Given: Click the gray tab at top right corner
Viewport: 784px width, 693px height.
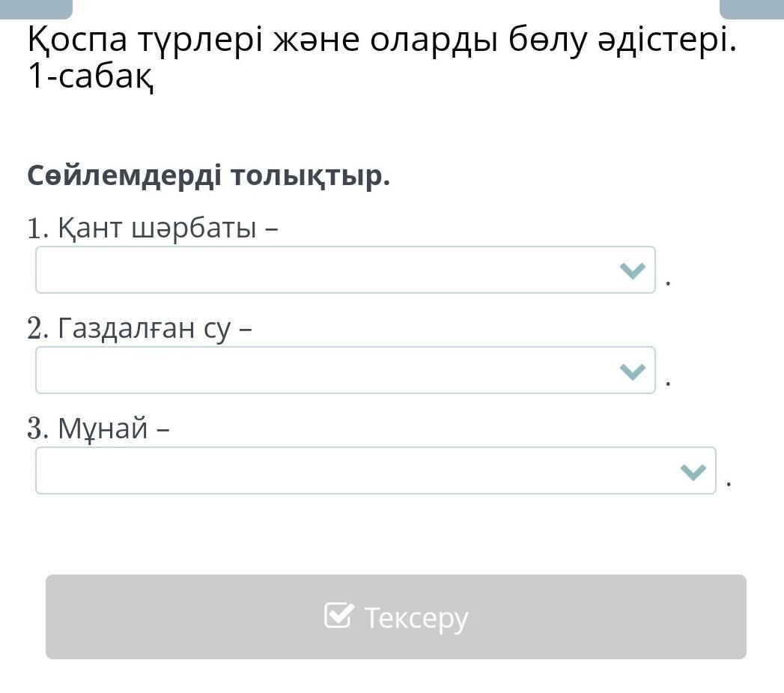Looking at the screenshot, I should pos(751,7).
